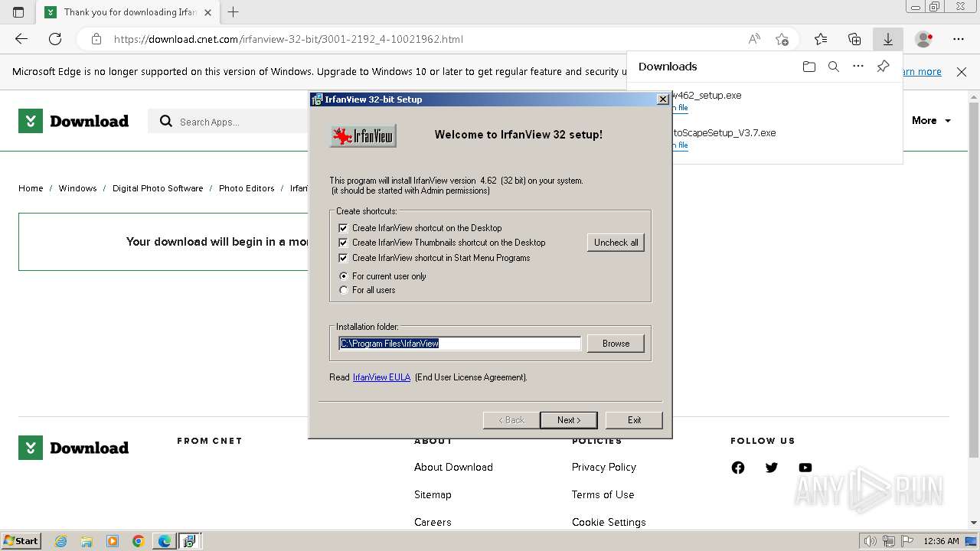
Task: Open the Tab actions menu icon
Action: click(18, 12)
